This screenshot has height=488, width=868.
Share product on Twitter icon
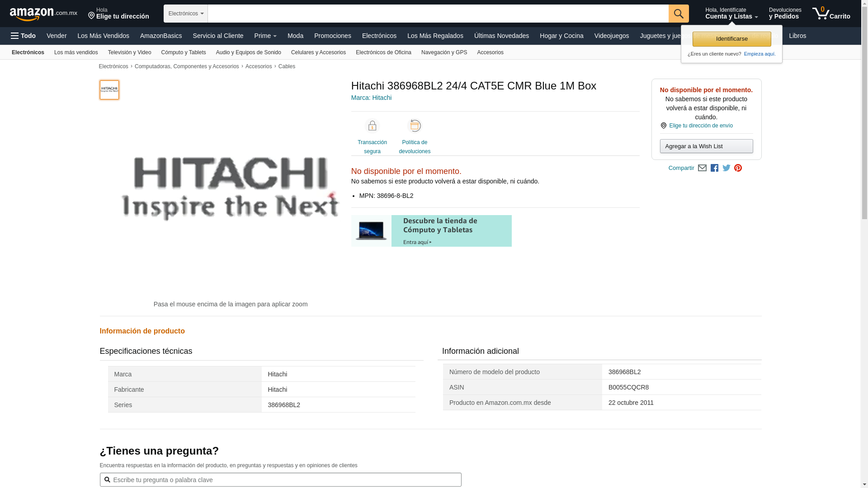click(726, 168)
